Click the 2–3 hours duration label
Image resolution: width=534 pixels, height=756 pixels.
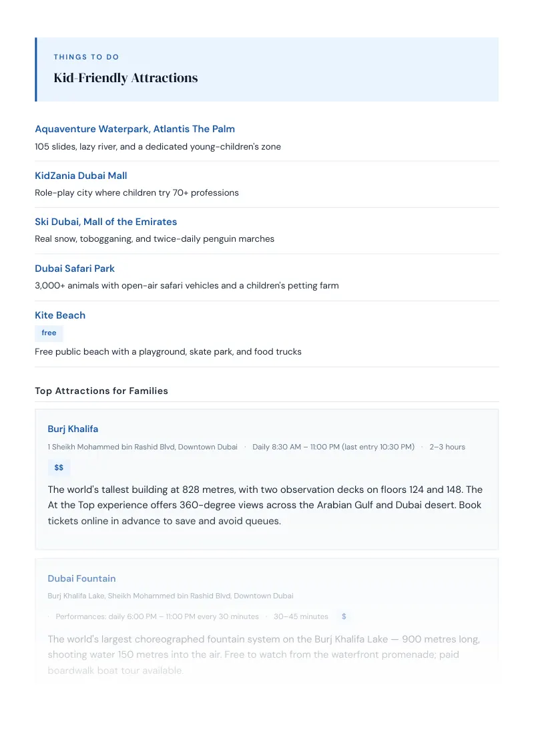tap(447, 447)
